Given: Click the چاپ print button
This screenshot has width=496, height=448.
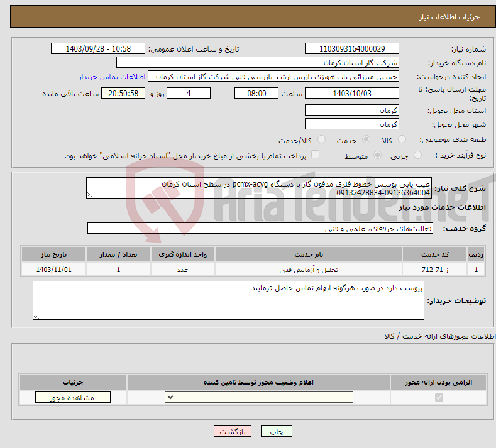Looking at the screenshot, I should point(276,431).
